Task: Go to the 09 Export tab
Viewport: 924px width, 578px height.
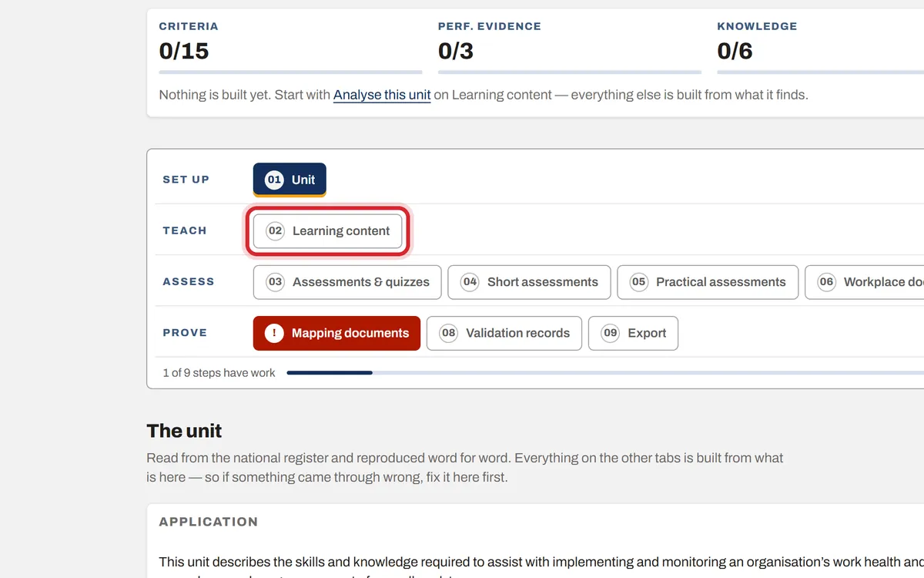Action: click(633, 333)
